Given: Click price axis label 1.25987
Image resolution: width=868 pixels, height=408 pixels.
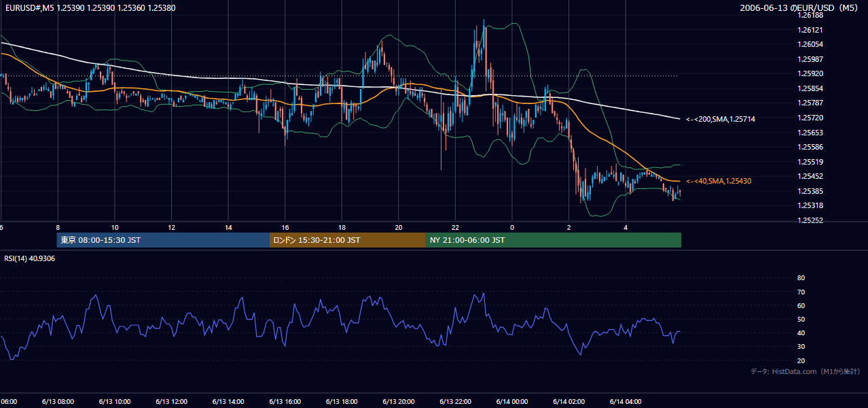Looking at the screenshot, I should tap(810, 59).
